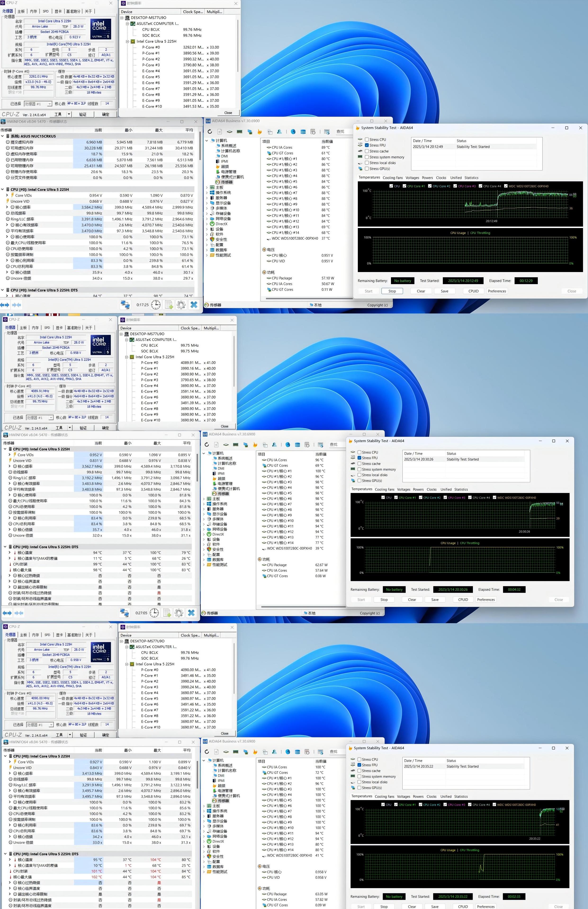Open settings gear in HWiNFO window showing 0:17:25

[181, 305]
